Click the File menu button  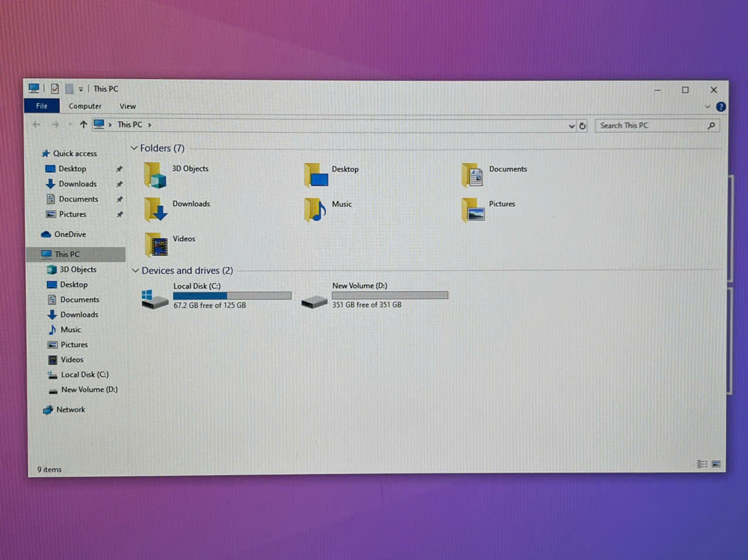pyautogui.click(x=42, y=106)
